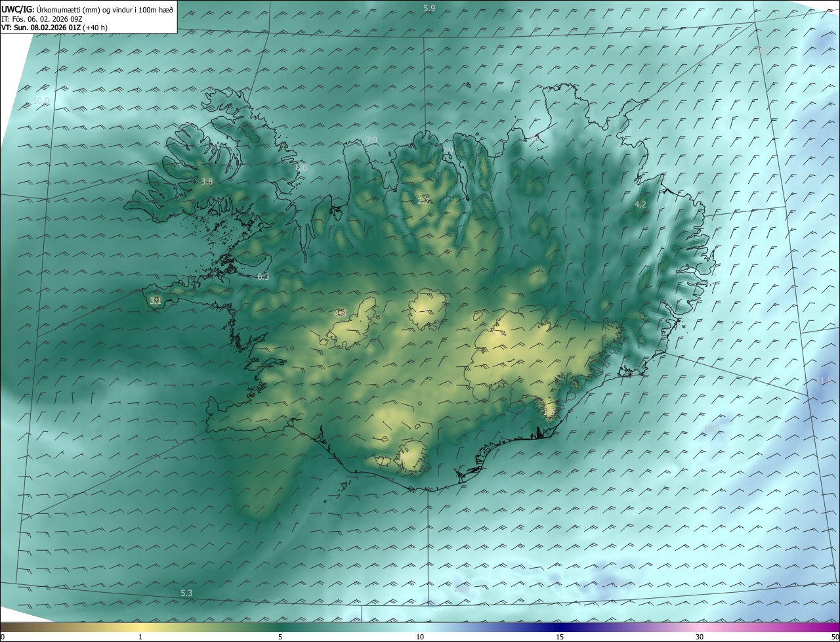Click the "IT: Fös. 06. 02. 2026 09Z" line
Screen dimensions: 840x642
[42, 18]
